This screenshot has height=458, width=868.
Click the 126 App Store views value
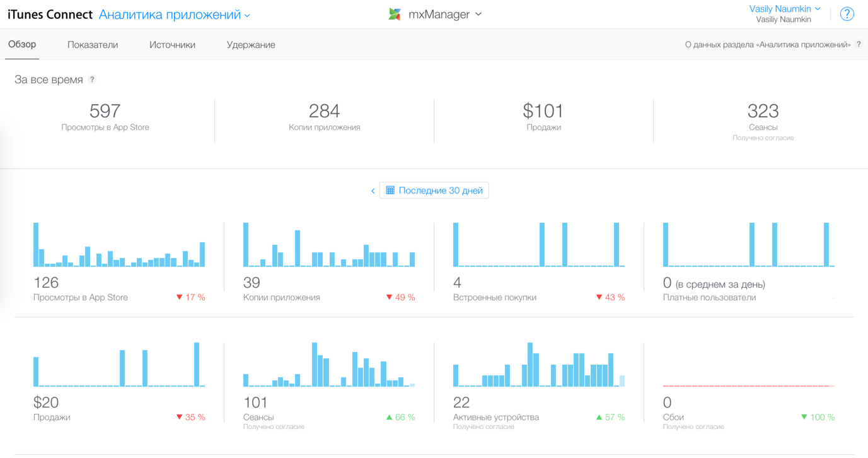coord(46,283)
